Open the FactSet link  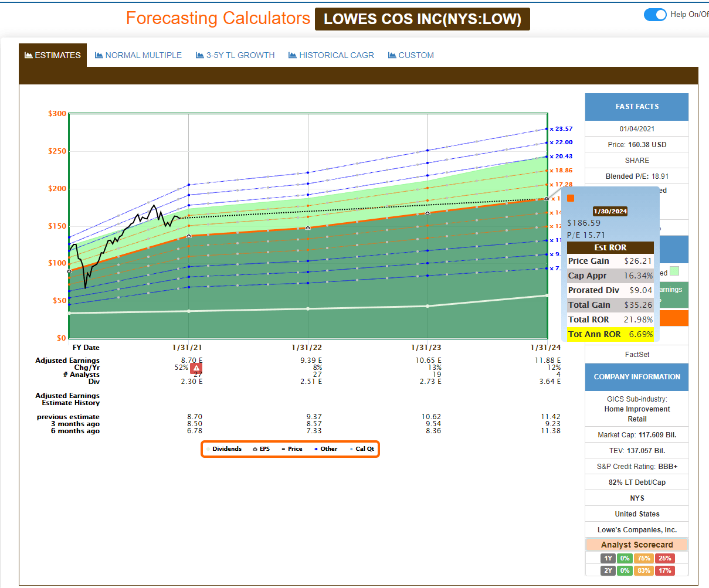[637, 354]
